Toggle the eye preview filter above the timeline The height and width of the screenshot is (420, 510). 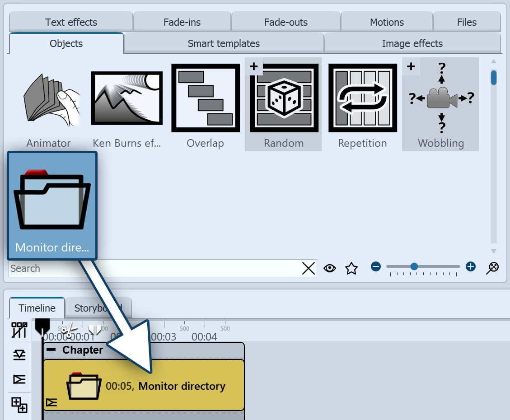(x=330, y=268)
